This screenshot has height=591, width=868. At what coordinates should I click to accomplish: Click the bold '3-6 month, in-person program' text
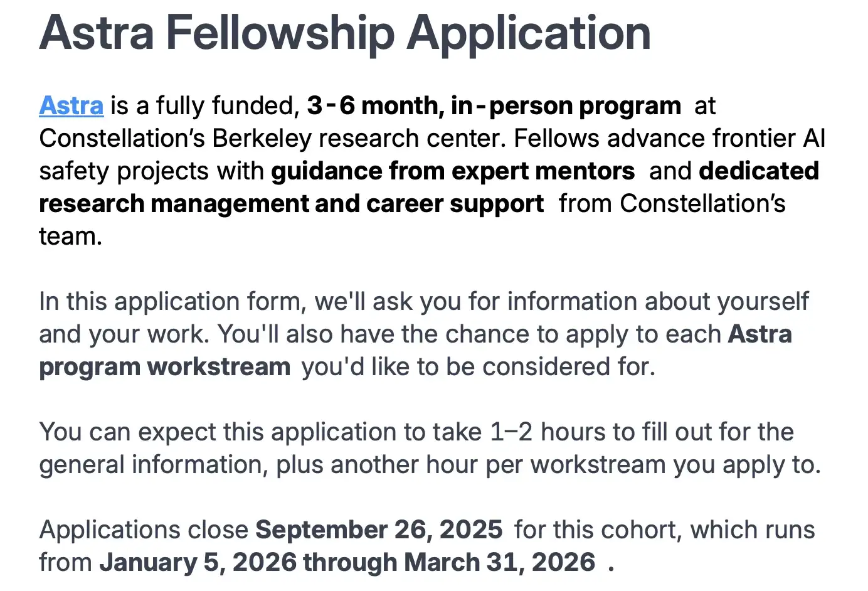pos(494,105)
